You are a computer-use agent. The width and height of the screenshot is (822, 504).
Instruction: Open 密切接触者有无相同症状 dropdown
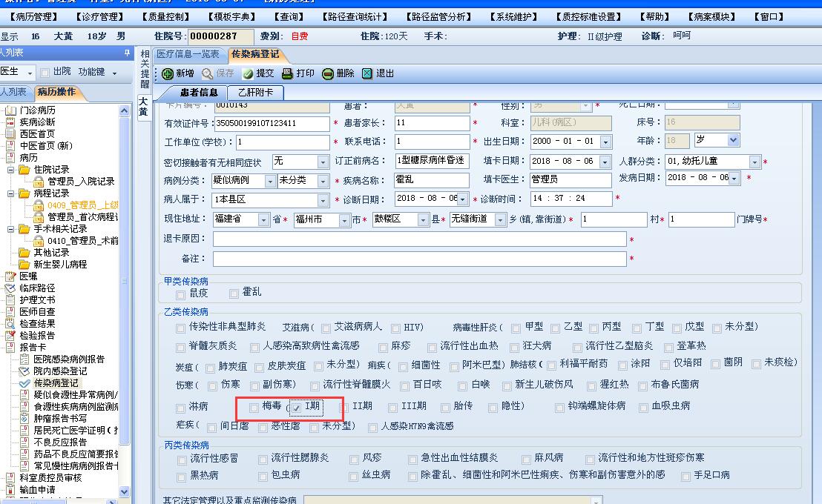(x=323, y=162)
